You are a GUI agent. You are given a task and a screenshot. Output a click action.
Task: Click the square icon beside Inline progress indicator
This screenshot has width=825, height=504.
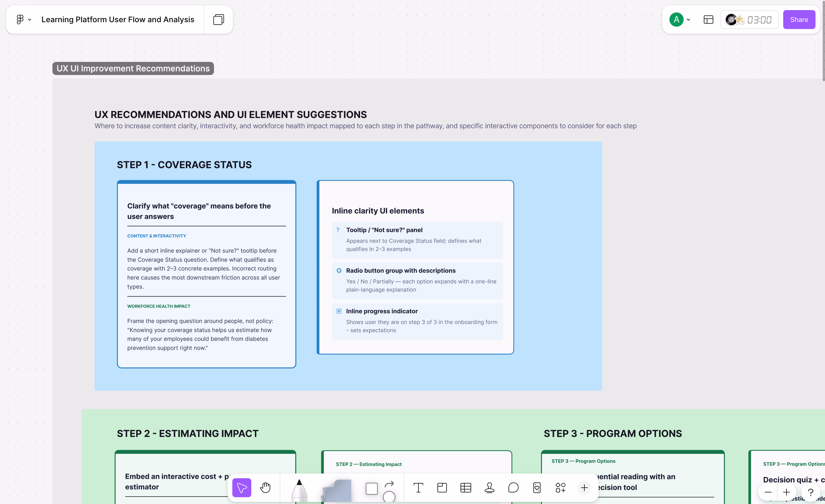point(339,311)
